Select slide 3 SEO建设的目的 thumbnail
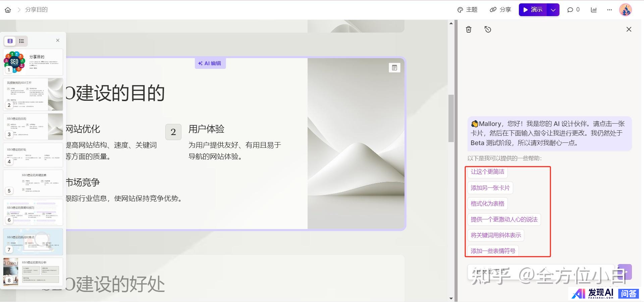This screenshot has width=644, height=302. [33, 127]
